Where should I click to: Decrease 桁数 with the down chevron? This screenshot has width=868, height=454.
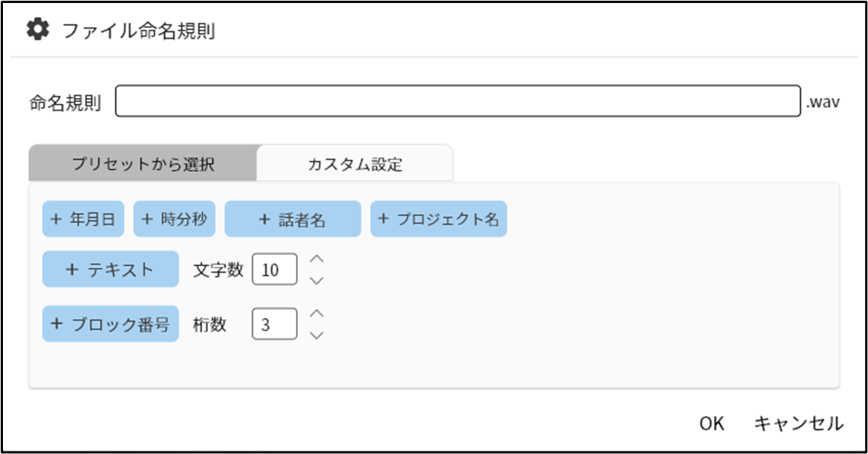pyautogui.click(x=316, y=335)
